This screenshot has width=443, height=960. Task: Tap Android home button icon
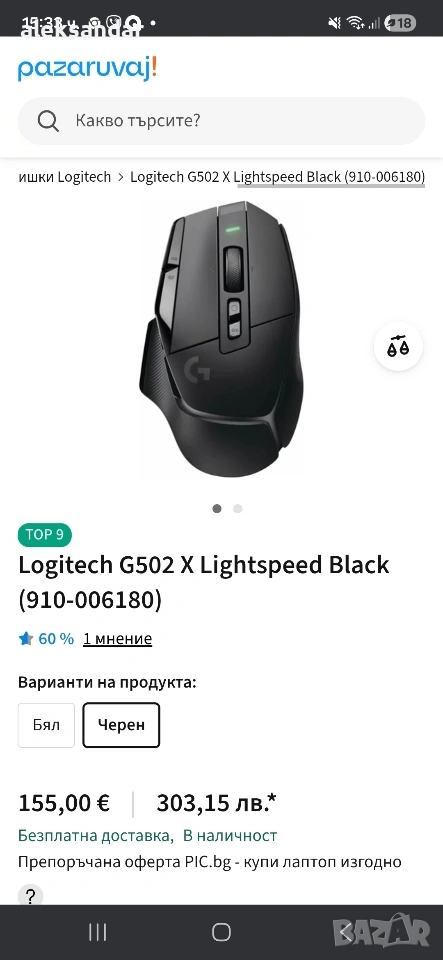click(x=221, y=932)
